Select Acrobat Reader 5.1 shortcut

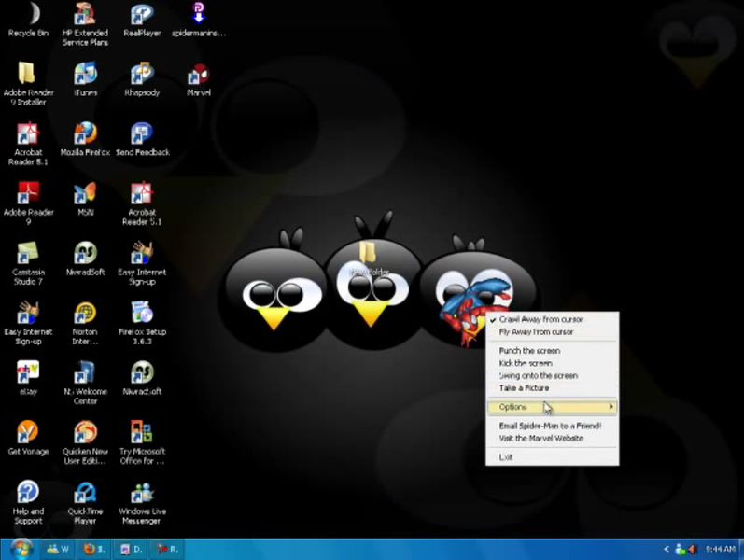pos(142,203)
